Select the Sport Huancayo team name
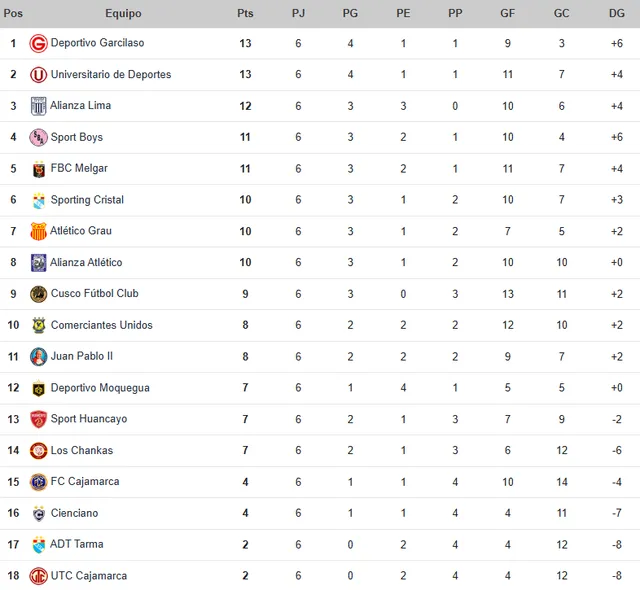Viewport: 640px width, 590px height. pos(89,419)
